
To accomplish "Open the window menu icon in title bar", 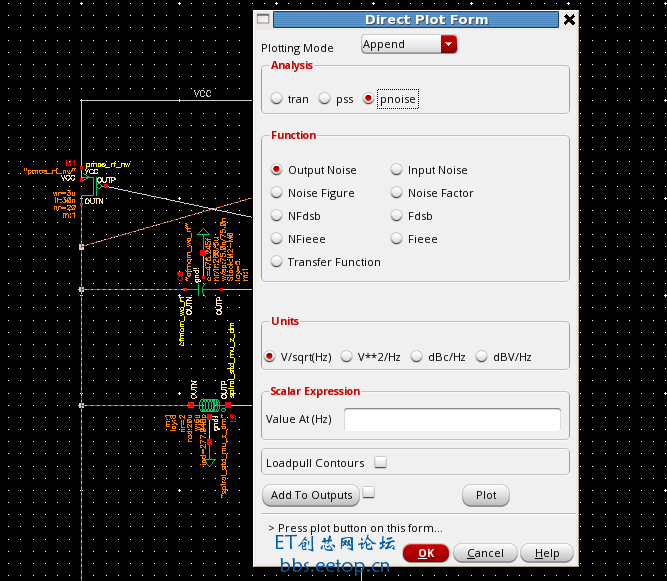I will [263, 19].
